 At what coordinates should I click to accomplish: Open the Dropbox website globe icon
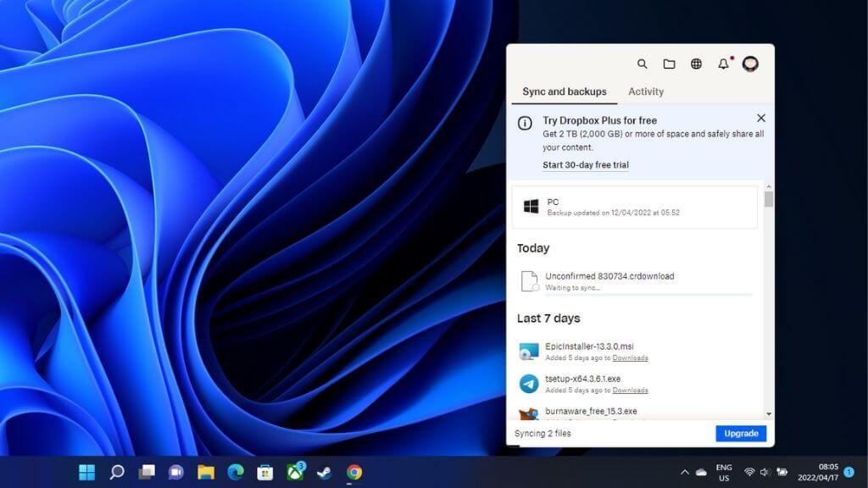[697, 64]
